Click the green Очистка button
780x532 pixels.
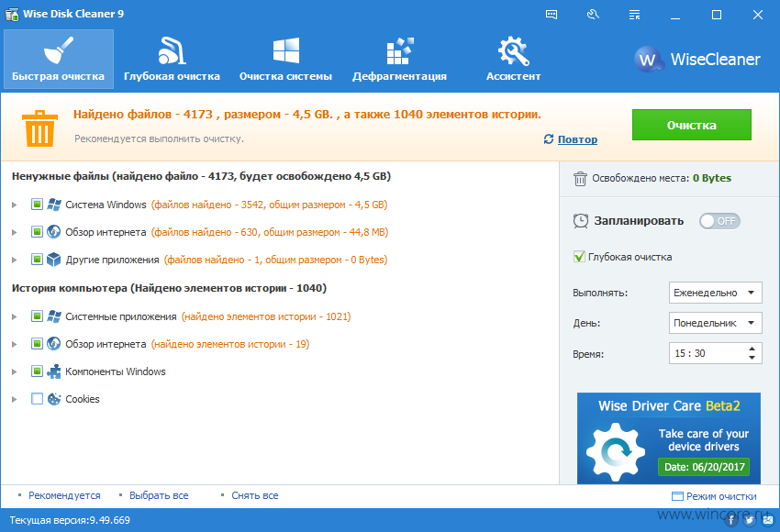[692, 125]
